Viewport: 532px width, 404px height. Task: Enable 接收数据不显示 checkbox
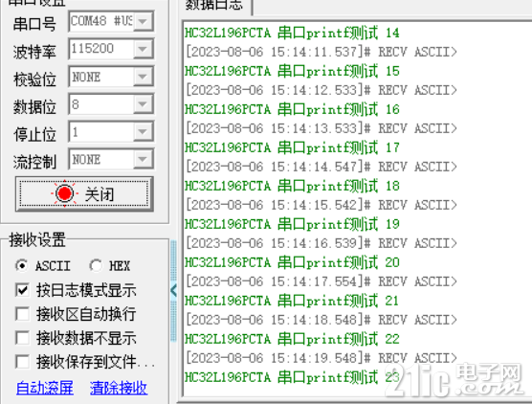[22, 338]
